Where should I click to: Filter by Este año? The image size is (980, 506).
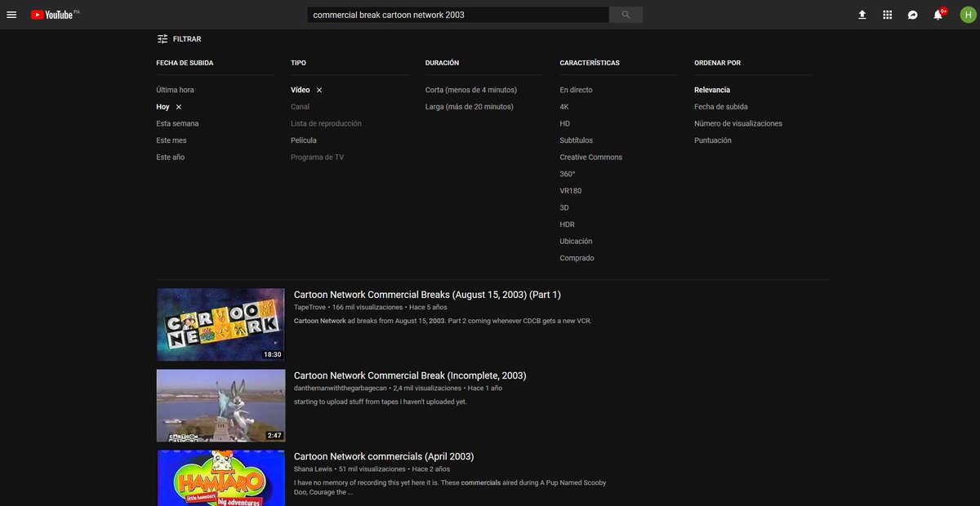coord(171,157)
